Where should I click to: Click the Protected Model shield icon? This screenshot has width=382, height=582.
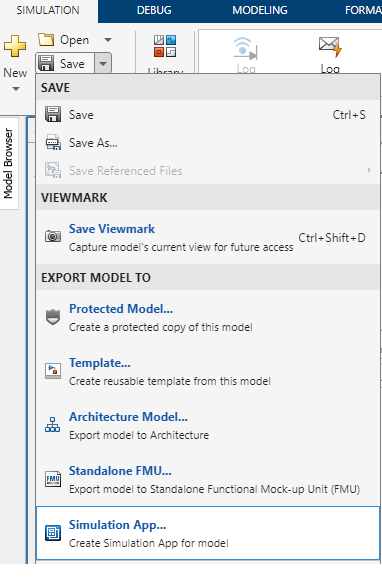coord(53,317)
